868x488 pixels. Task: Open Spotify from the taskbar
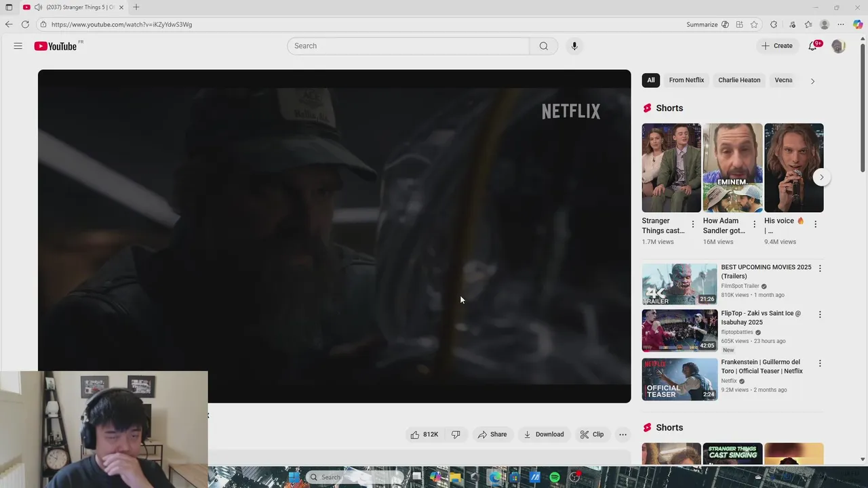pyautogui.click(x=555, y=477)
